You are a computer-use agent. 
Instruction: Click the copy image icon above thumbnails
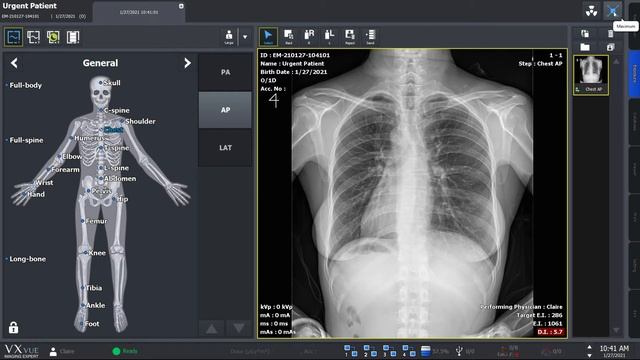pos(585,34)
